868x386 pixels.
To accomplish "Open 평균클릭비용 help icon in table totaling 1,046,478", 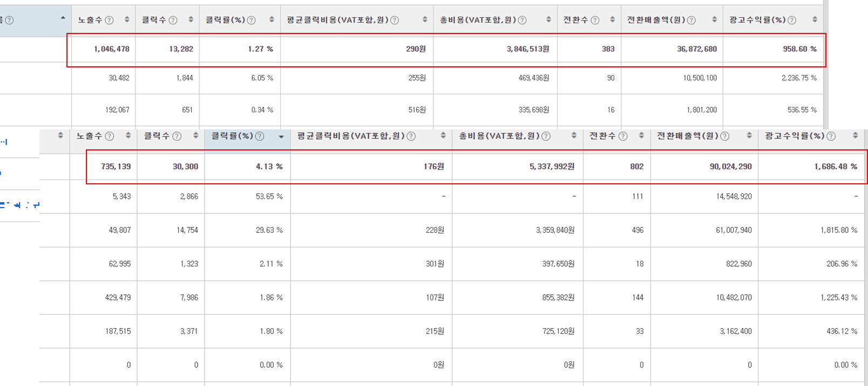I will [x=395, y=20].
